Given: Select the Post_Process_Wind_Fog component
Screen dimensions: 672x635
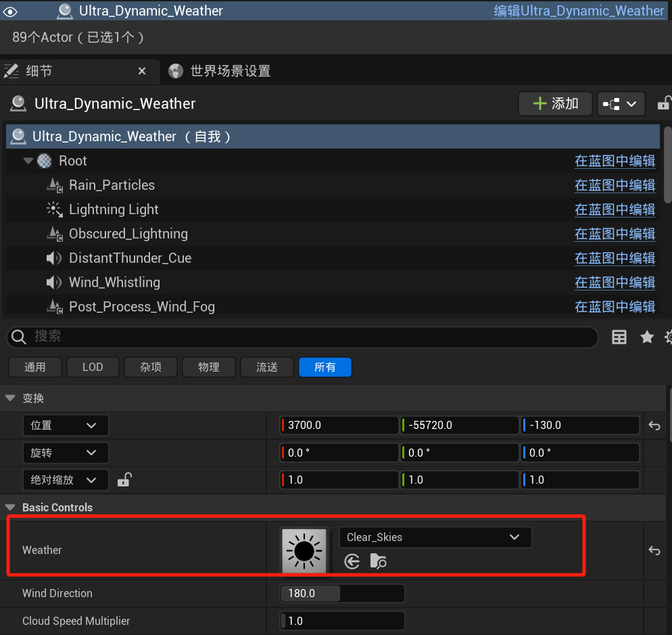Looking at the screenshot, I should point(142,307).
